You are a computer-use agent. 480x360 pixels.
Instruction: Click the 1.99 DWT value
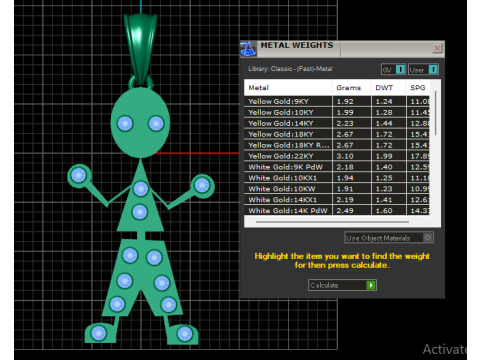coord(384,156)
